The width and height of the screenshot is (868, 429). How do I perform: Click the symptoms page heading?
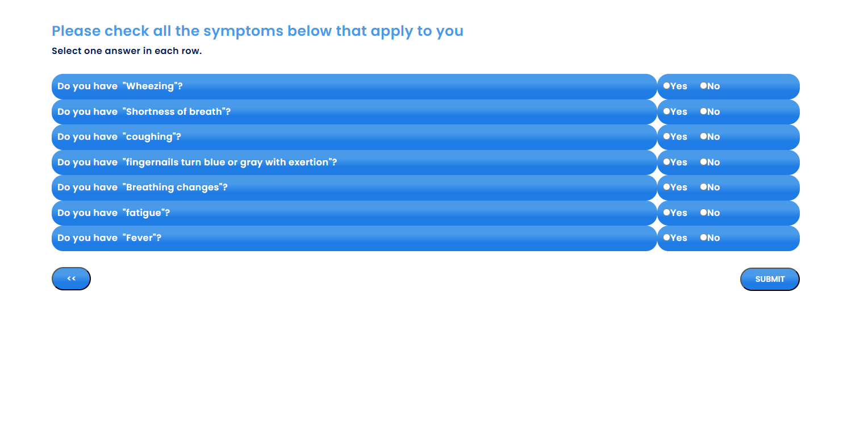click(x=257, y=31)
